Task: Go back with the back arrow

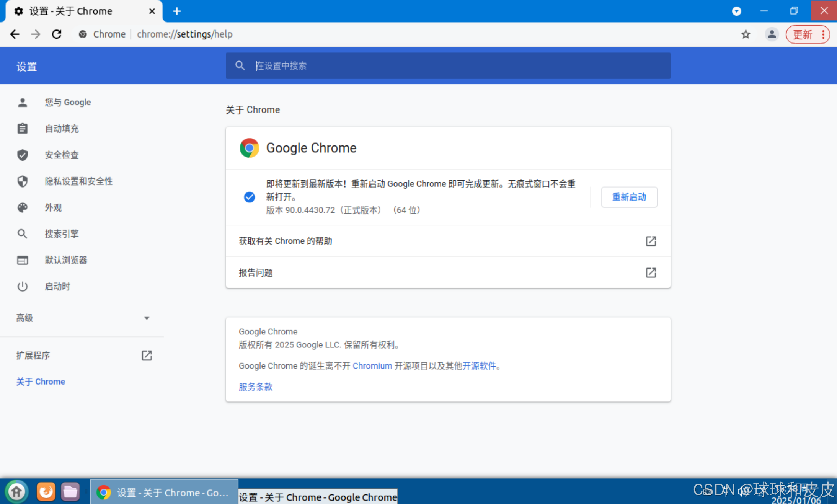Action: point(15,34)
